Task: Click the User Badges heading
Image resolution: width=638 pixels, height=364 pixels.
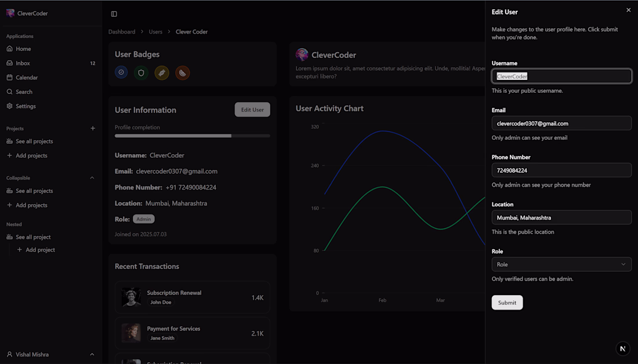Action: point(137,54)
